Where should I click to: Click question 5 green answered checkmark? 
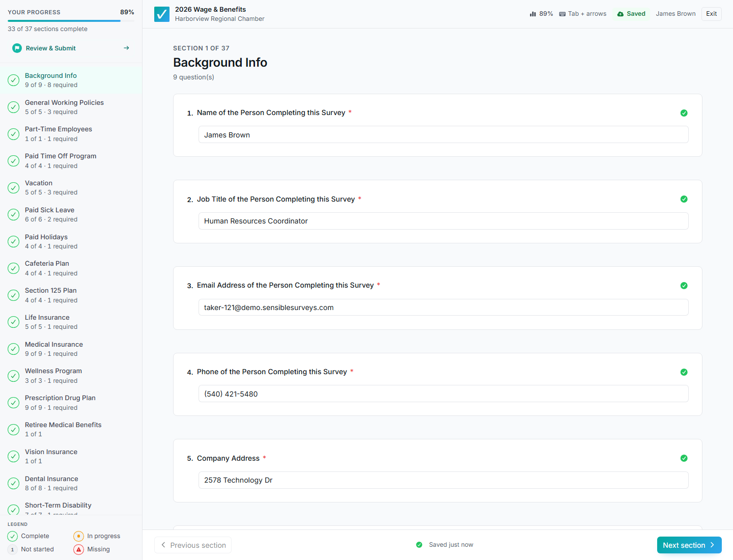684,458
